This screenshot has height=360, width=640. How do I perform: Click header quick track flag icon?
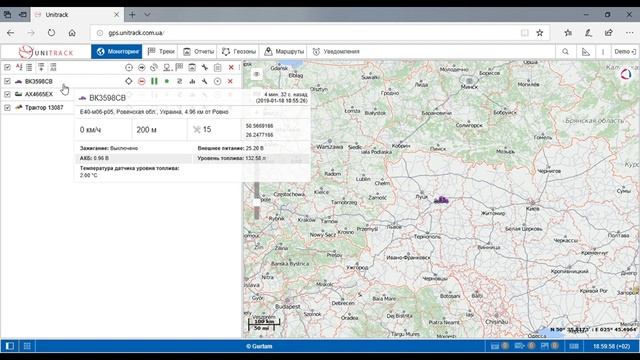pos(179,67)
